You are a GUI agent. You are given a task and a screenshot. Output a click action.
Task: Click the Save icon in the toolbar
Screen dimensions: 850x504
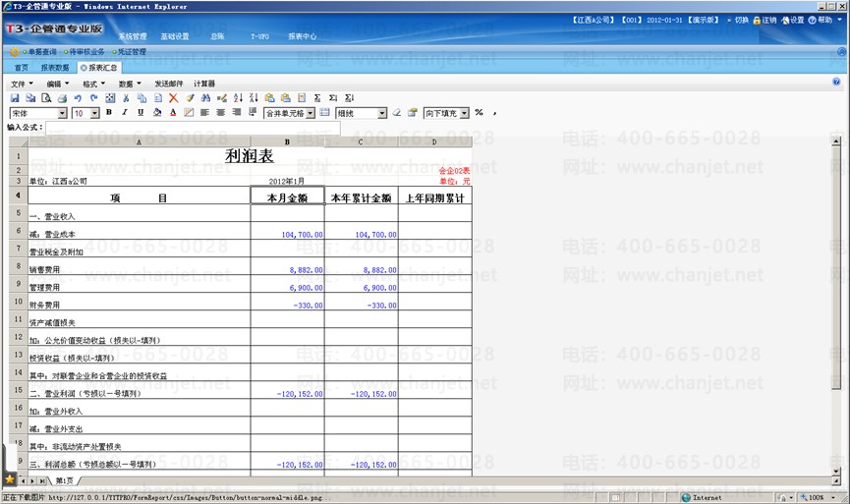click(x=14, y=98)
